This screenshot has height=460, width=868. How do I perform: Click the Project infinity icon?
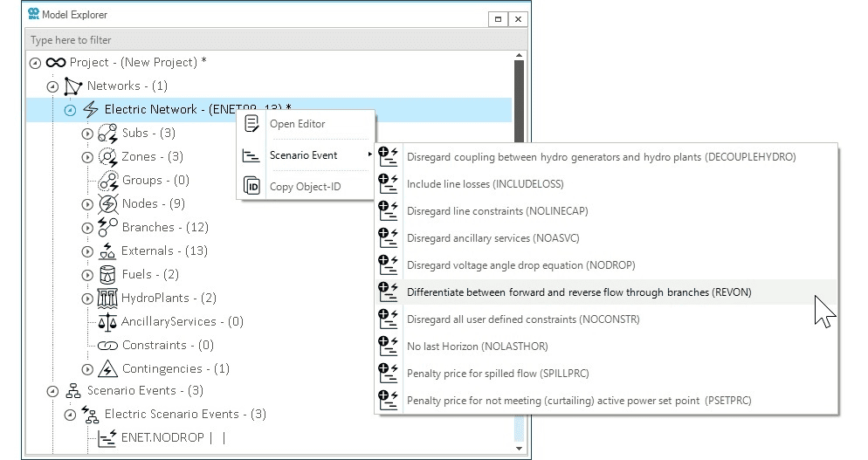click(56, 63)
